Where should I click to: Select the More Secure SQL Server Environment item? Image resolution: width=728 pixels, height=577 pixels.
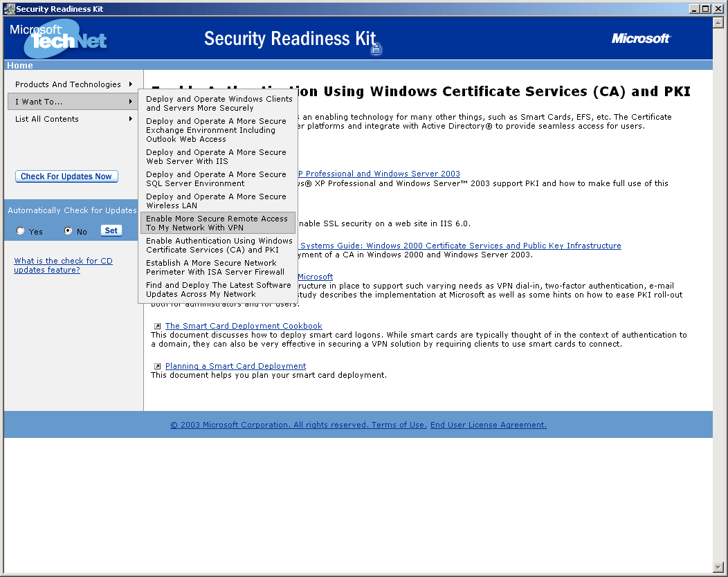coord(218,179)
